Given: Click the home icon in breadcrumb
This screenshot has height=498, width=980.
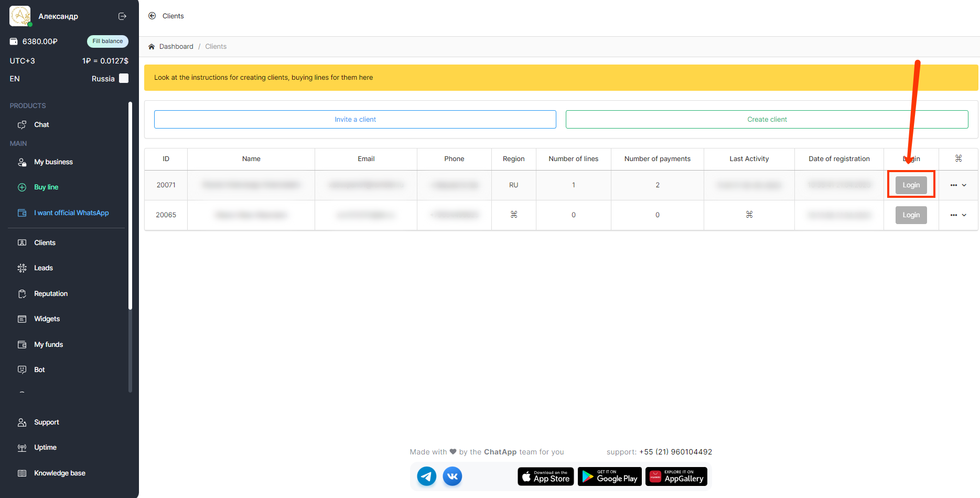Looking at the screenshot, I should pos(152,47).
